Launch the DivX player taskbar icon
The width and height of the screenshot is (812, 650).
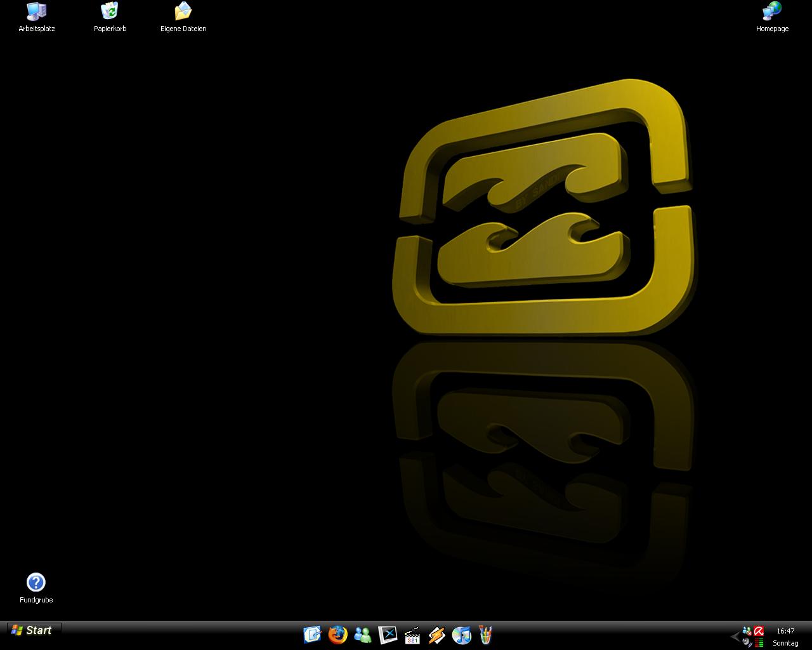click(388, 635)
